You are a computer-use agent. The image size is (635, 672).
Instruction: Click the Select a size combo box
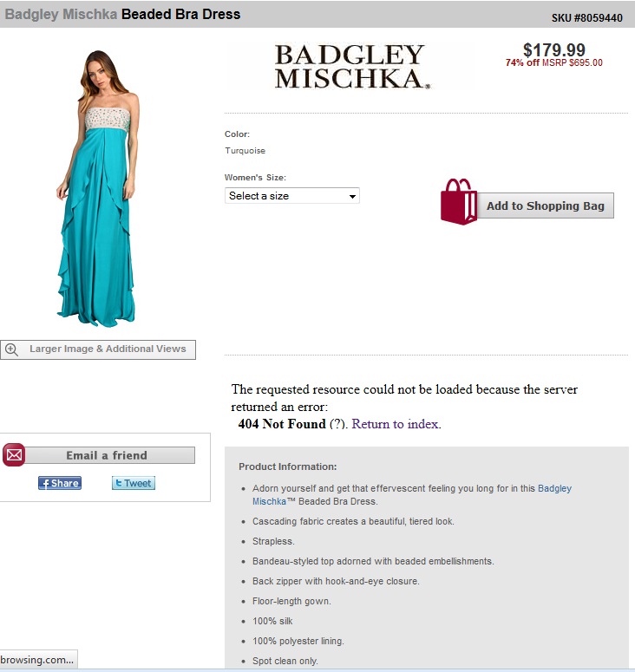pyautogui.click(x=292, y=196)
